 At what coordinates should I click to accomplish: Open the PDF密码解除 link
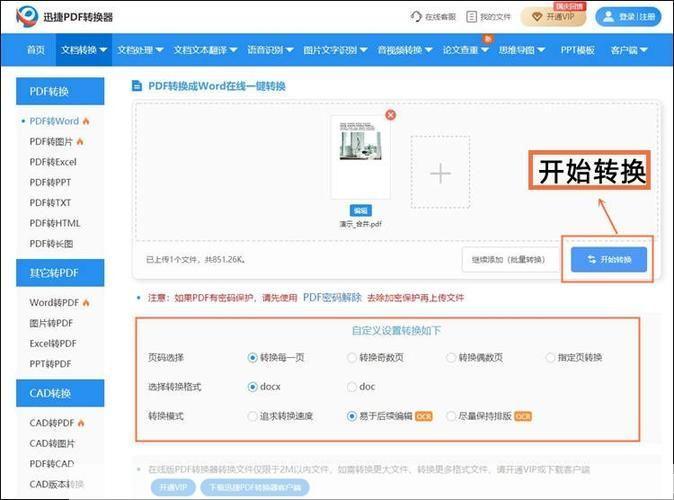click(x=332, y=298)
